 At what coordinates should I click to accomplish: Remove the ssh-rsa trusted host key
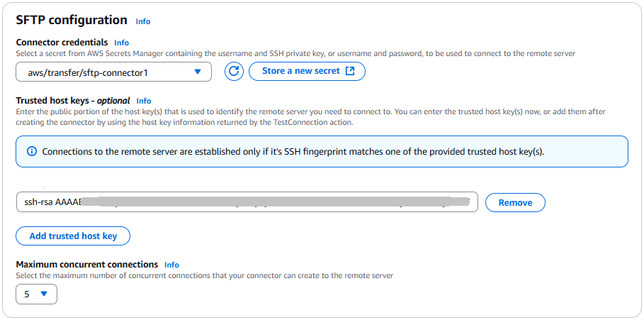[515, 202]
